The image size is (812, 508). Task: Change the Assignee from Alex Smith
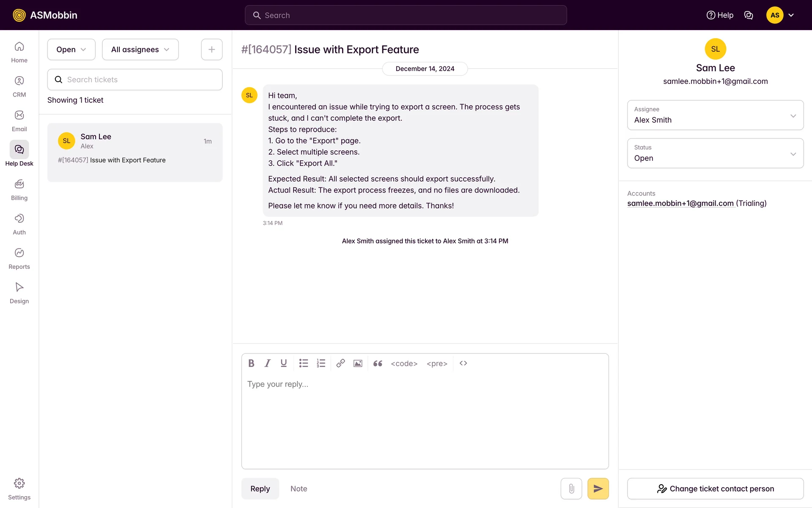pos(715,115)
